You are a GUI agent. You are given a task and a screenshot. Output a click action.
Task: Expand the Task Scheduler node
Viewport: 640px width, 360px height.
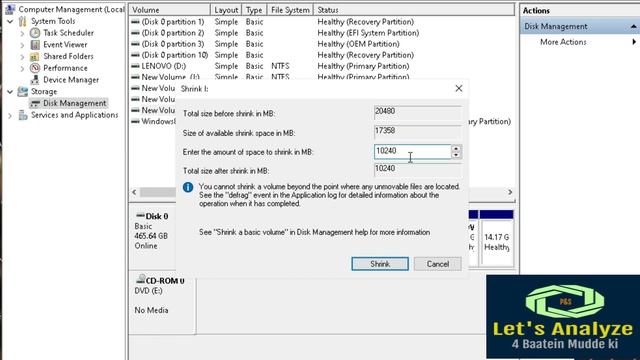coord(22,33)
